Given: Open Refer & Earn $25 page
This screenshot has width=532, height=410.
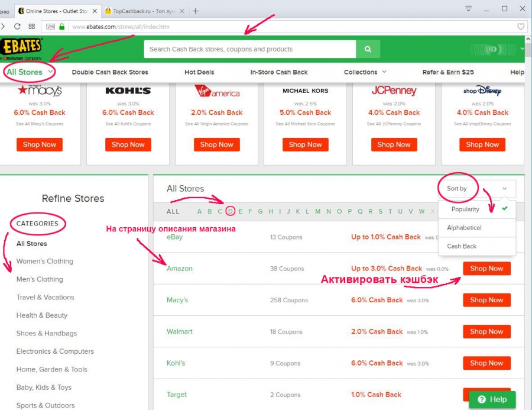Looking at the screenshot, I should [448, 72].
